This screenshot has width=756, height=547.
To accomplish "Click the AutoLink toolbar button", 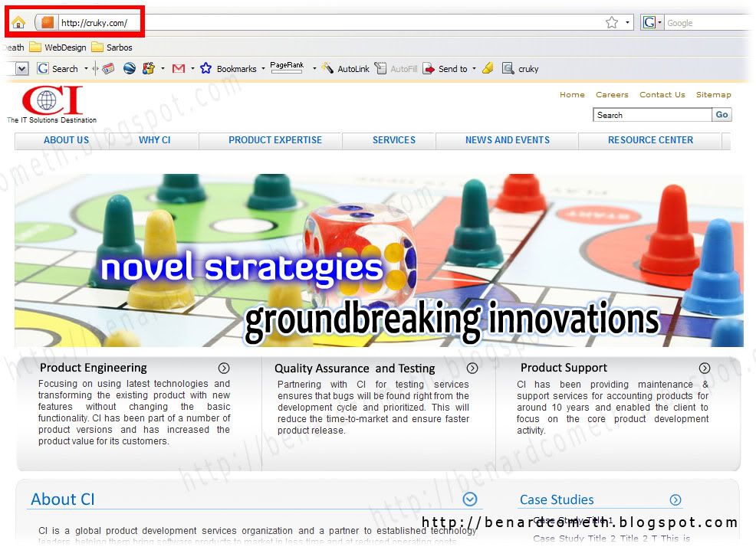I will tap(345, 69).
